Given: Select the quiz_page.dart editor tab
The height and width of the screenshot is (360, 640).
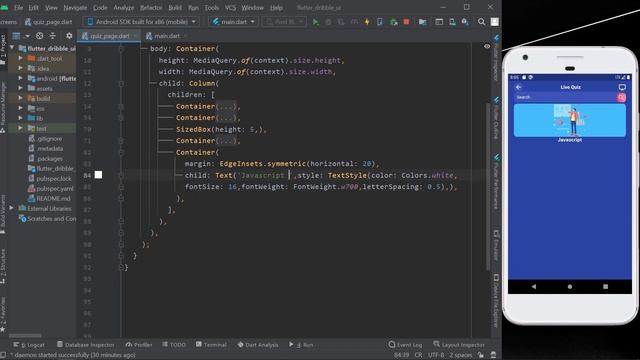Looking at the screenshot, I should (x=109, y=36).
